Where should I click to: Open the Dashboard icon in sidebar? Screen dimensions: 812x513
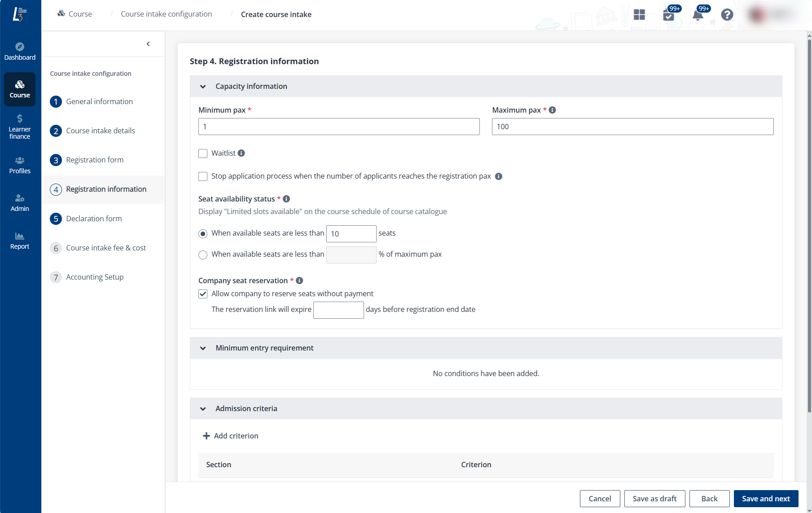point(20,51)
